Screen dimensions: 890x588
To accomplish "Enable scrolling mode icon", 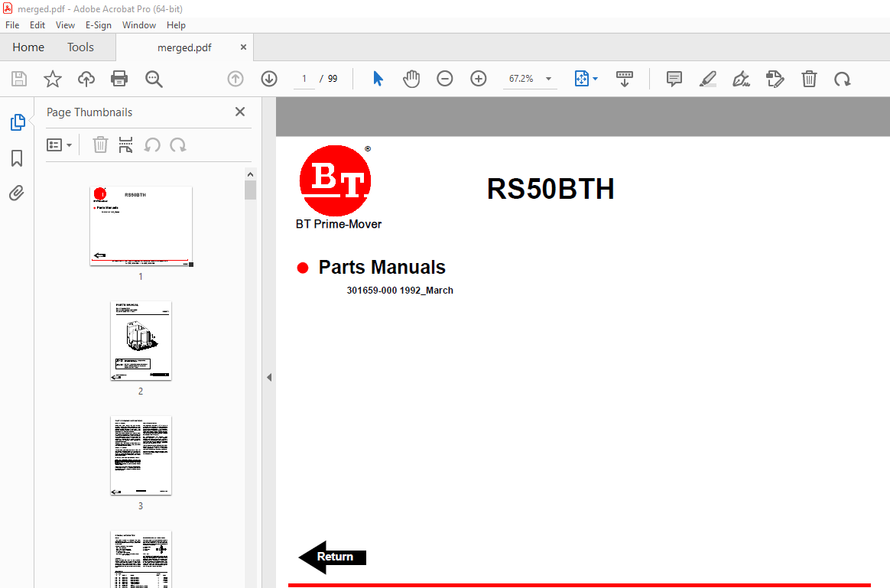I will (x=625, y=79).
